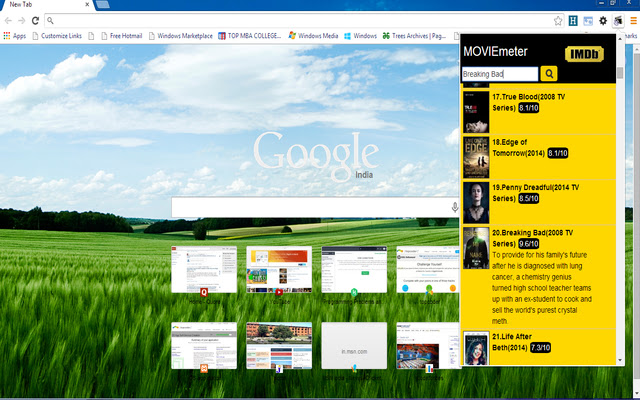
Task: Open the teal H extension icon
Action: click(x=573, y=20)
